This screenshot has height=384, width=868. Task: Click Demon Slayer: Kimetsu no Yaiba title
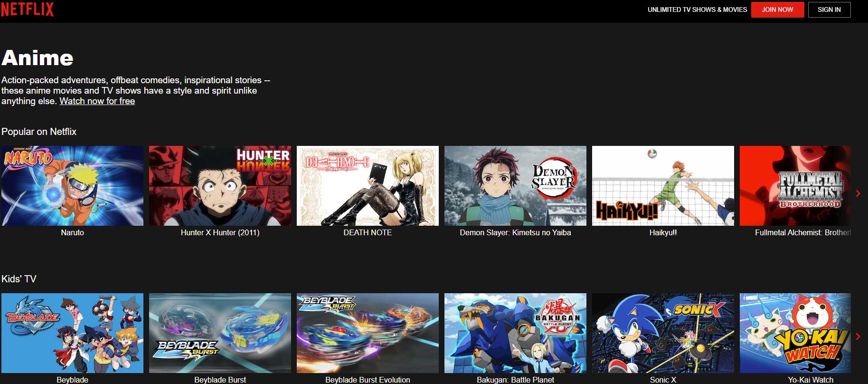[x=515, y=232]
